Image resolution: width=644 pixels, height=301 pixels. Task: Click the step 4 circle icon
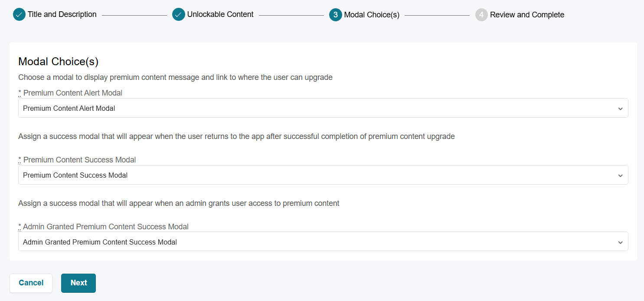click(x=481, y=15)
